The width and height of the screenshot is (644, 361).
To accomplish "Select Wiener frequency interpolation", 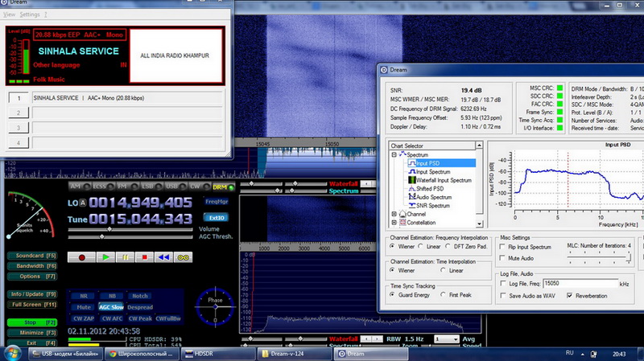I will [x=393, y=247].
